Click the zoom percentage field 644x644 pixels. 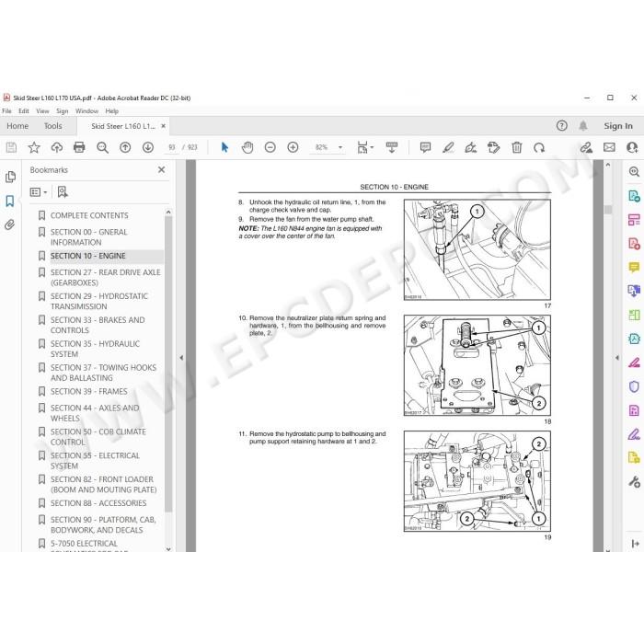[x=322, y=147]
